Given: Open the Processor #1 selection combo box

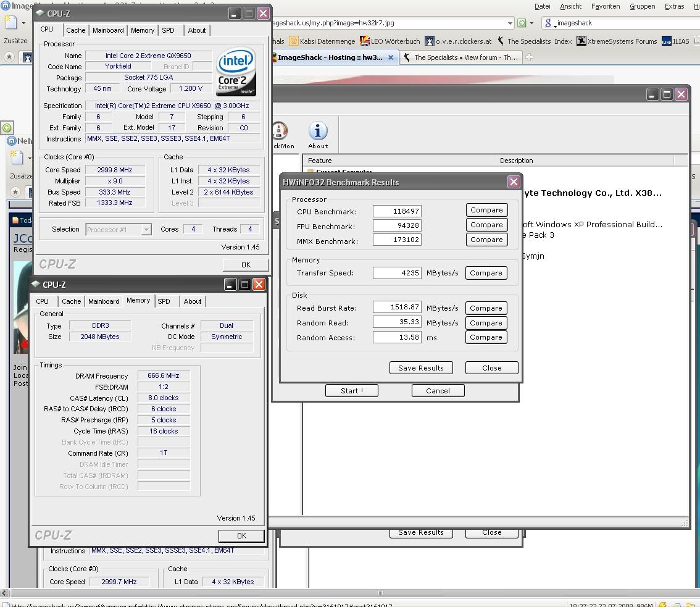Looking at the screenshot, I should (x=119, y=230).
